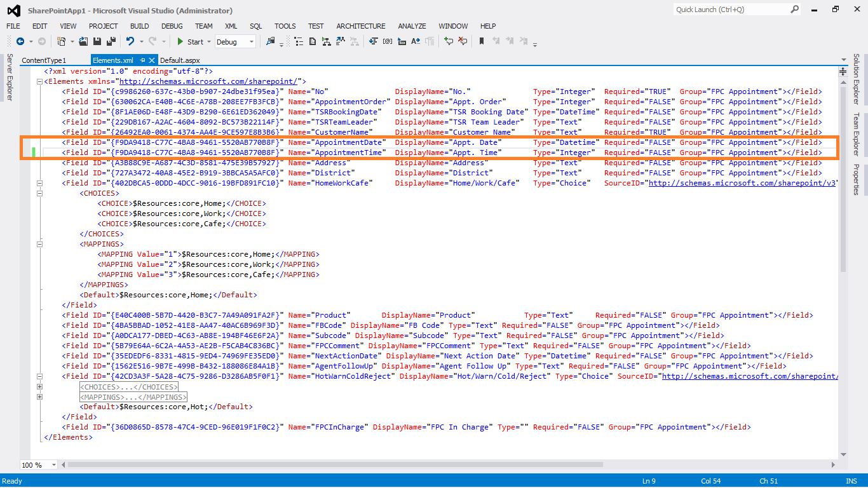Click the Save All toolbar icon

(x=111, y=41)
